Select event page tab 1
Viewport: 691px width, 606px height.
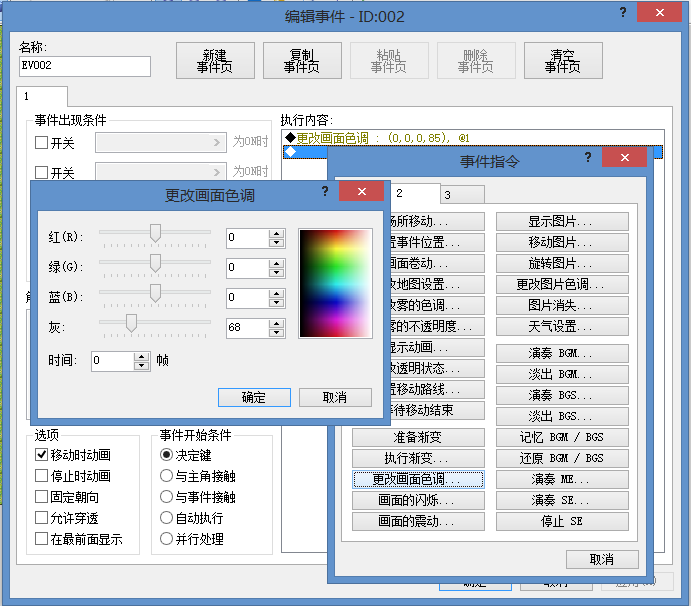42,96
